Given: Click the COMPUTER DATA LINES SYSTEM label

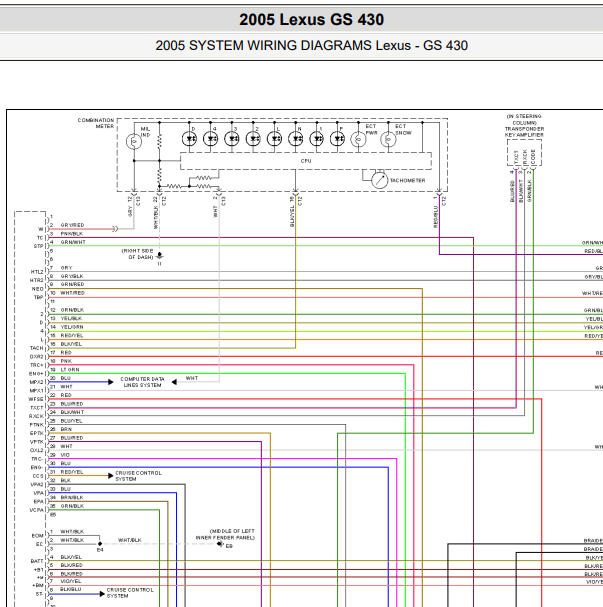Looking at the screenshot, I should point(143,382).
